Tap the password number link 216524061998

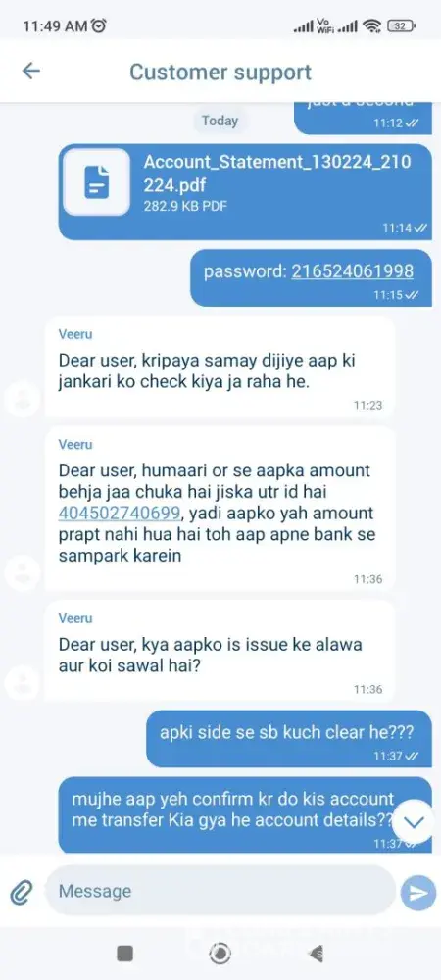tap(352, 271)
